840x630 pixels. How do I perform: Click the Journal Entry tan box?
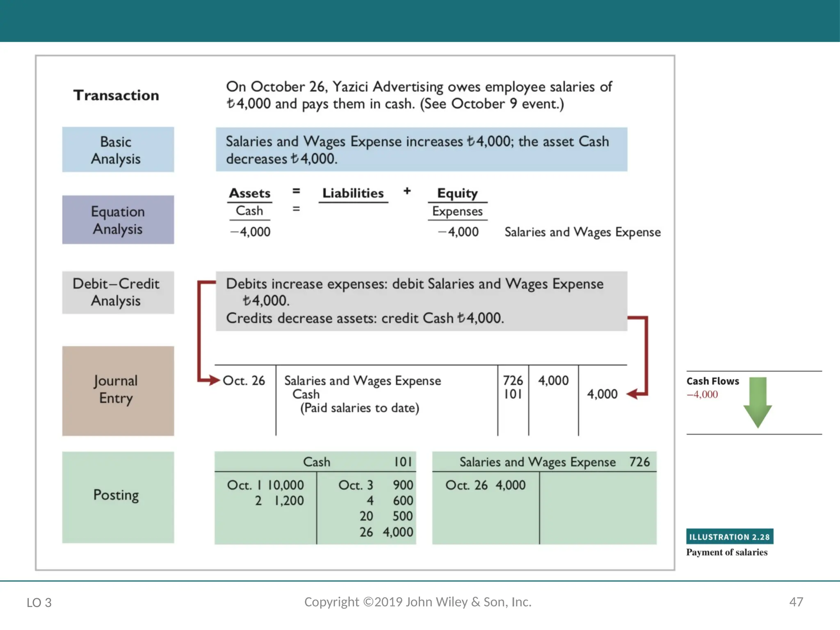click(118, 390)
